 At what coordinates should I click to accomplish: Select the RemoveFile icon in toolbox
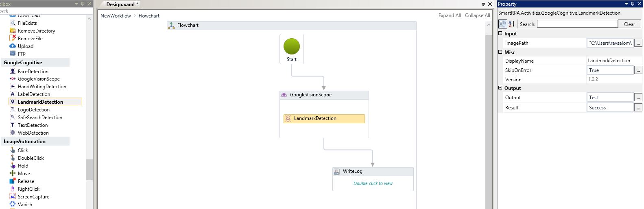pos(13,38)
